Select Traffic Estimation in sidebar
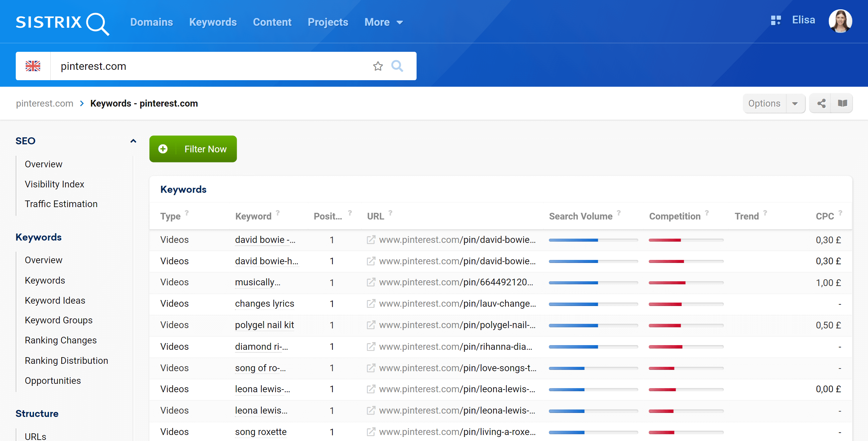 click(x=61, y=204)
